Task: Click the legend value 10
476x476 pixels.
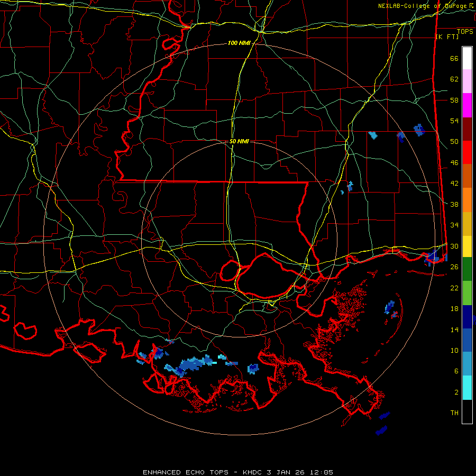Action: (x=454, y=350)
